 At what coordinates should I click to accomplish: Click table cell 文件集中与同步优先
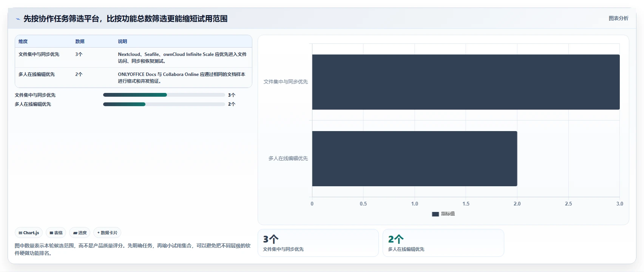(x=39, y=54)
